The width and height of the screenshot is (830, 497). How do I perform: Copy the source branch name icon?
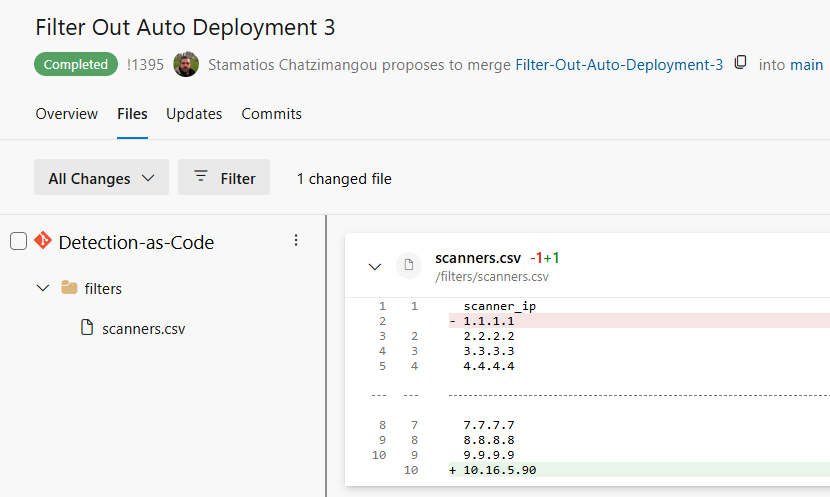pyautogui.click(x=741, y=62)
